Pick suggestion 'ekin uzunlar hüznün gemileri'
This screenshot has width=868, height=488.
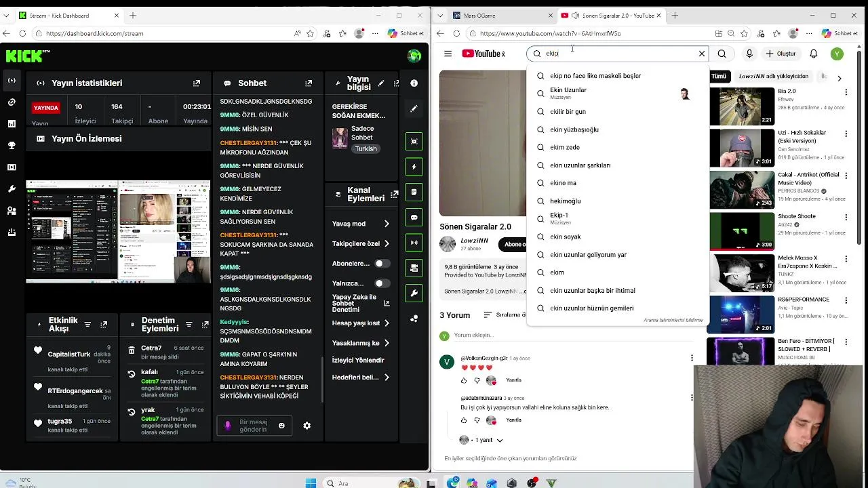[592, 308]
